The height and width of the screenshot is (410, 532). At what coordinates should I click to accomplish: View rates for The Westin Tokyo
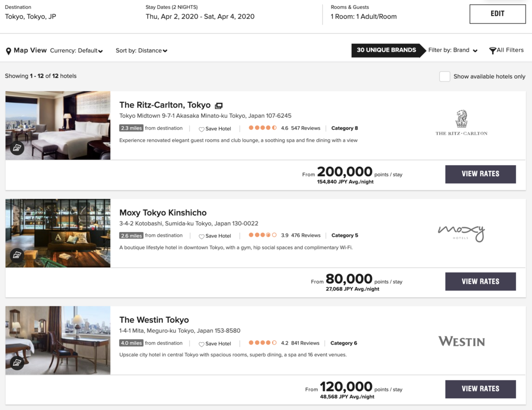click(x=480, y=389)
